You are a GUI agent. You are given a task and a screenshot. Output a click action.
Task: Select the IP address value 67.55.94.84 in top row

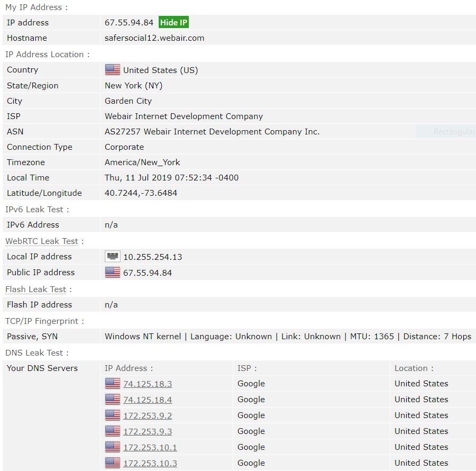(x=129, y=22)
